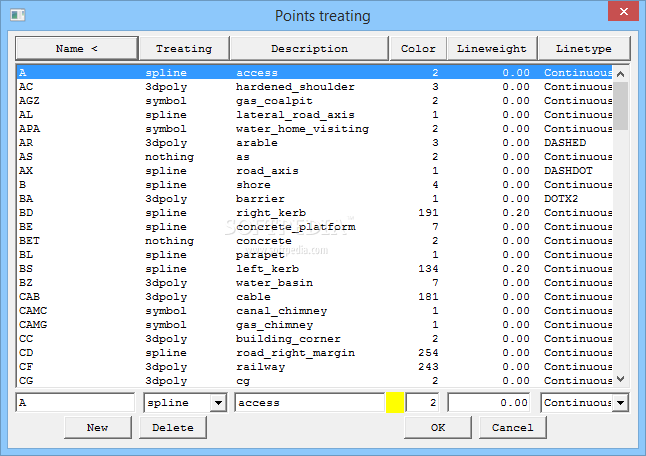Select the CAMG gas_chimney row
The image size is (646, 456).
tap(315, 325)
